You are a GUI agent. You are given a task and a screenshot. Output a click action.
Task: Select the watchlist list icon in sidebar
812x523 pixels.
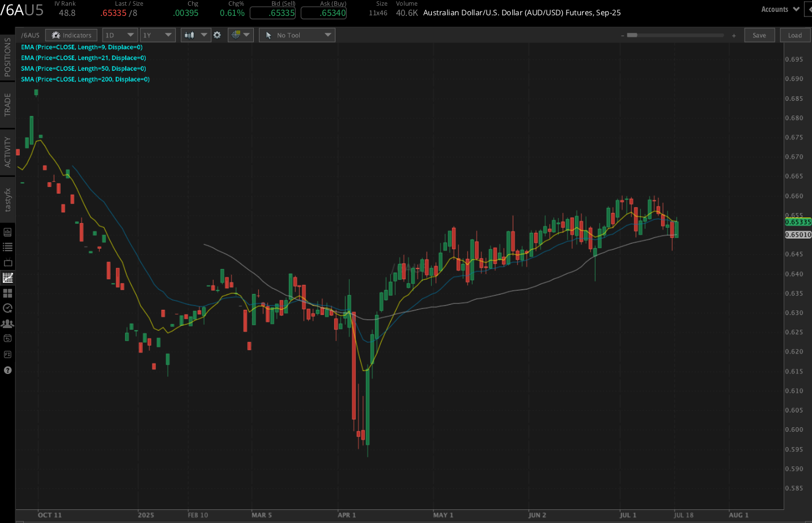coord(8,246)
